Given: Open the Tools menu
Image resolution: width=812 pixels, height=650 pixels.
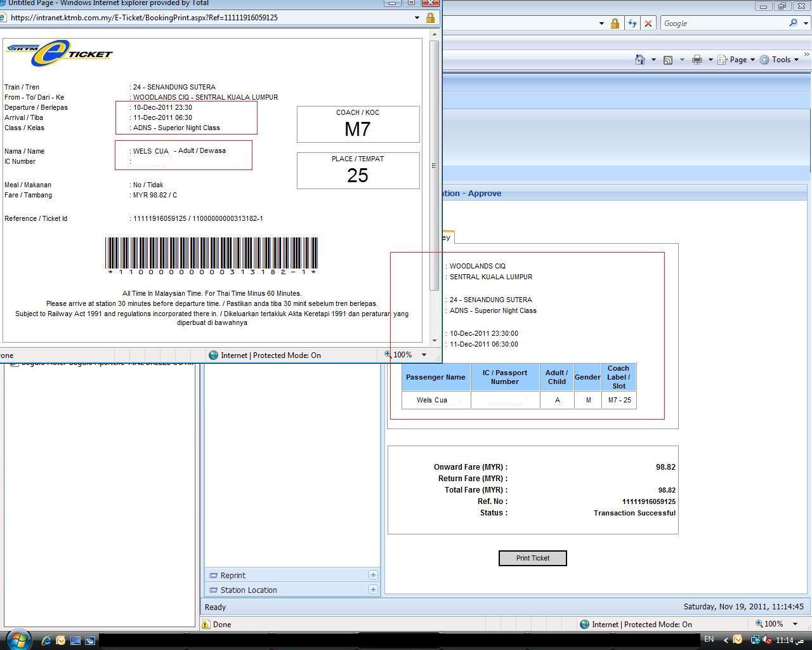Looking at the screenshot, I should (x=780, y=60).
